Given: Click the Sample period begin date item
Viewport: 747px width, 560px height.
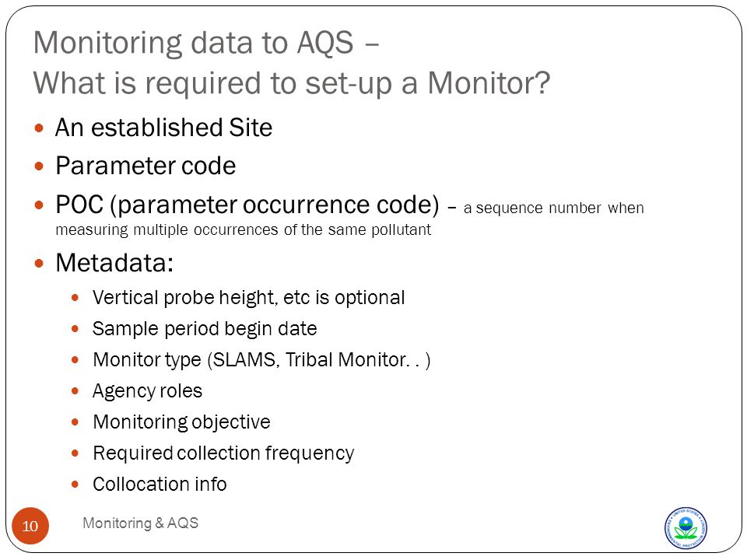Looking at the screenshot, I should tap(205, 329).
